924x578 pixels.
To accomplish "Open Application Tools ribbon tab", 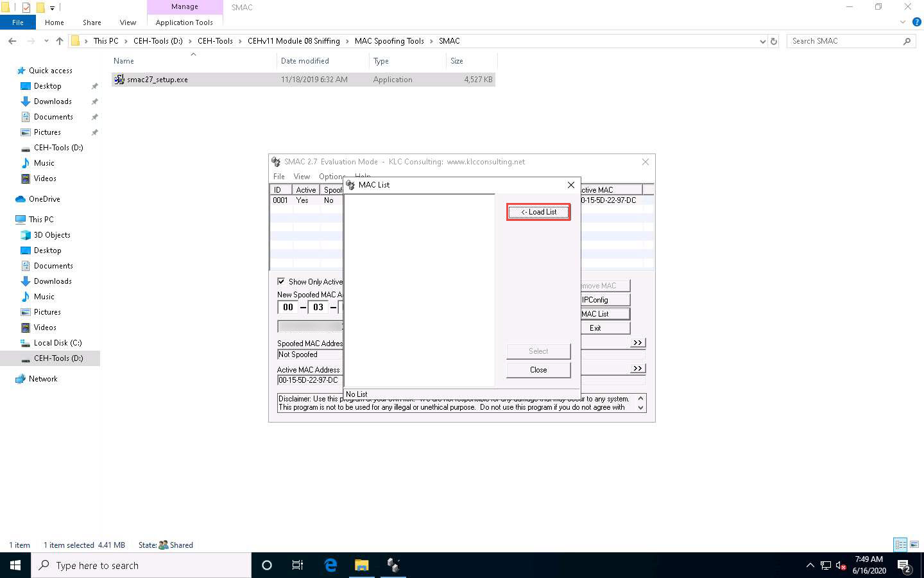I will pos(184,22).
